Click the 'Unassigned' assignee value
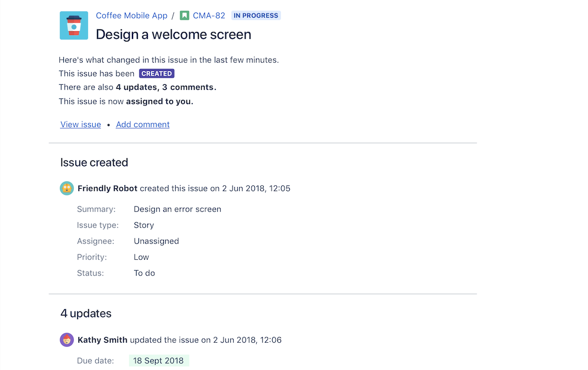588x370 pixels. [156, 241]
